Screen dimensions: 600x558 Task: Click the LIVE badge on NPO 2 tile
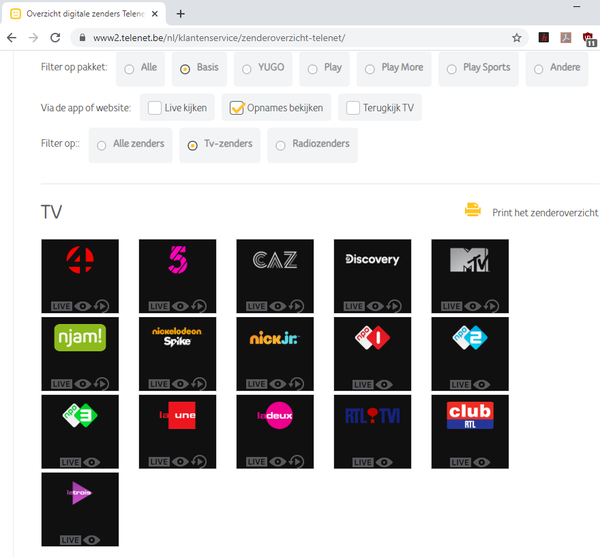tap(460, 385)
